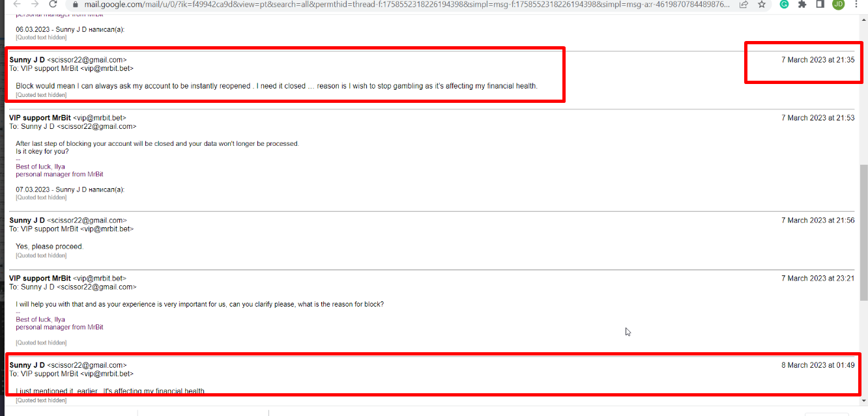This screenshot has width=868, height=416.
Task: Select 'I will help you with that' line
Action: tap(200, 304)
